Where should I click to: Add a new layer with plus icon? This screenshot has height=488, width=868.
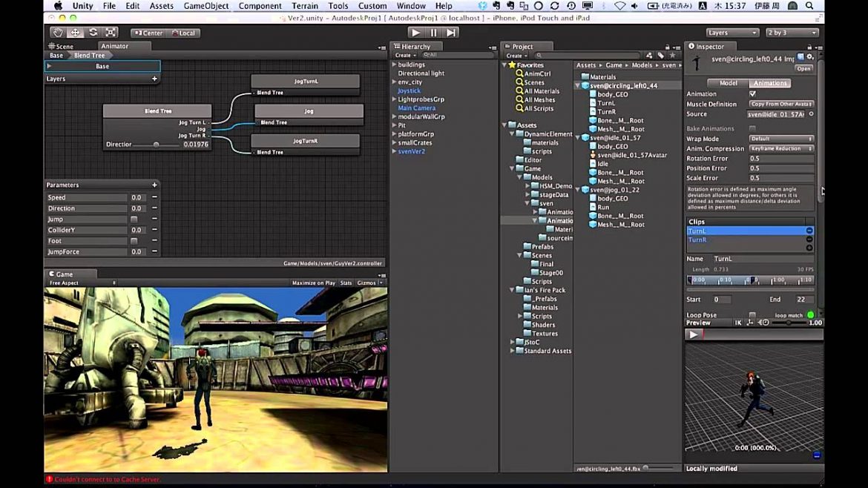(154, 79)
